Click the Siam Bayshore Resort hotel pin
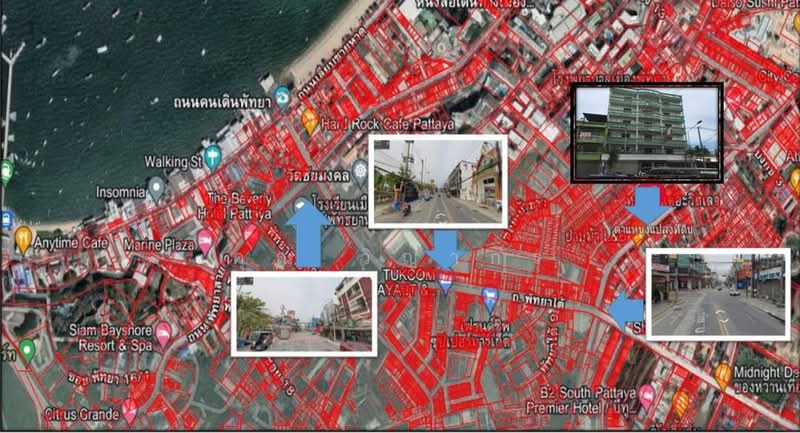The height and width of the screenshot is (433, 800). coord(163,334)
